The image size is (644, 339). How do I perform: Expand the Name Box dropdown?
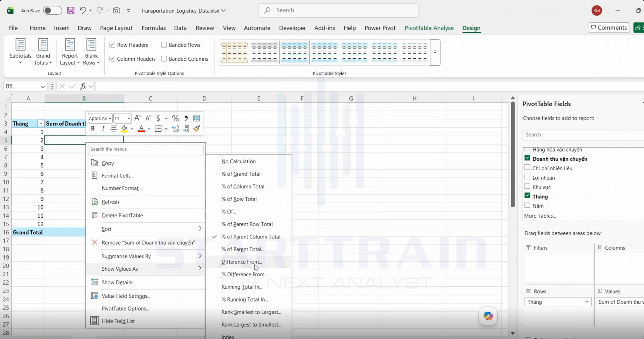pos(43,87)
